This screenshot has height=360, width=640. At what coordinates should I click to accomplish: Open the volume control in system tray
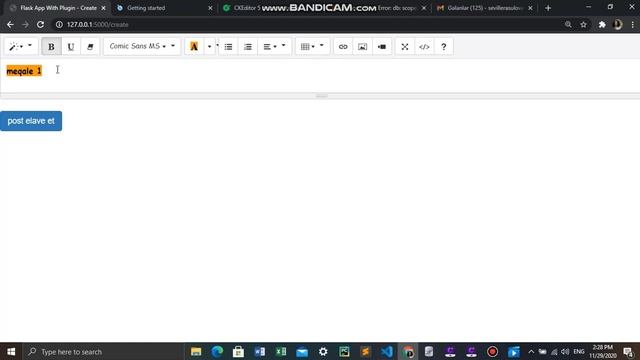(565, 351)
